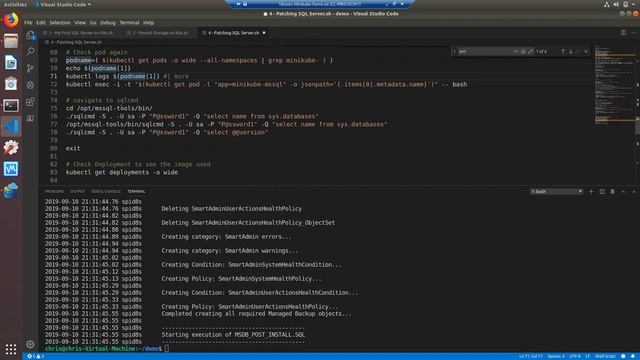Open the Debug view in activity bar
This screenshot has width=640, height=360.
pos(30,85)
